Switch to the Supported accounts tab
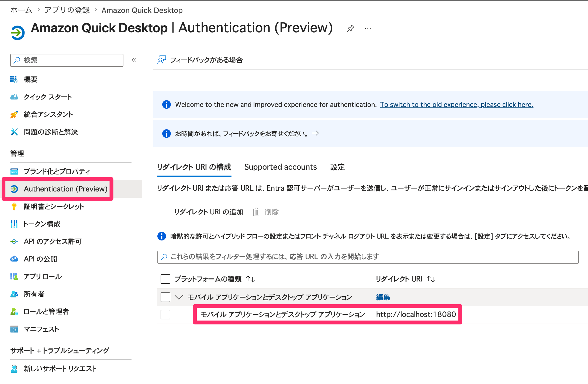The image size is (588, 384). [281, 167]
